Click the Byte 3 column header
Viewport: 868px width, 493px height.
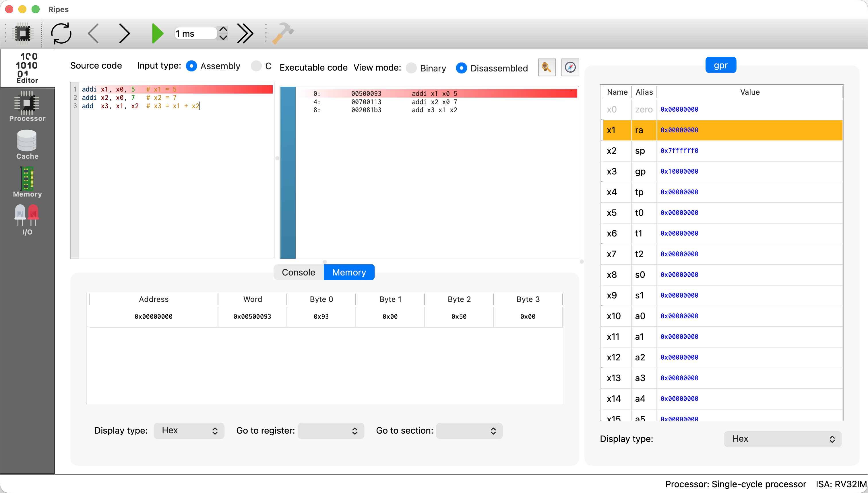tap(528, 299)
